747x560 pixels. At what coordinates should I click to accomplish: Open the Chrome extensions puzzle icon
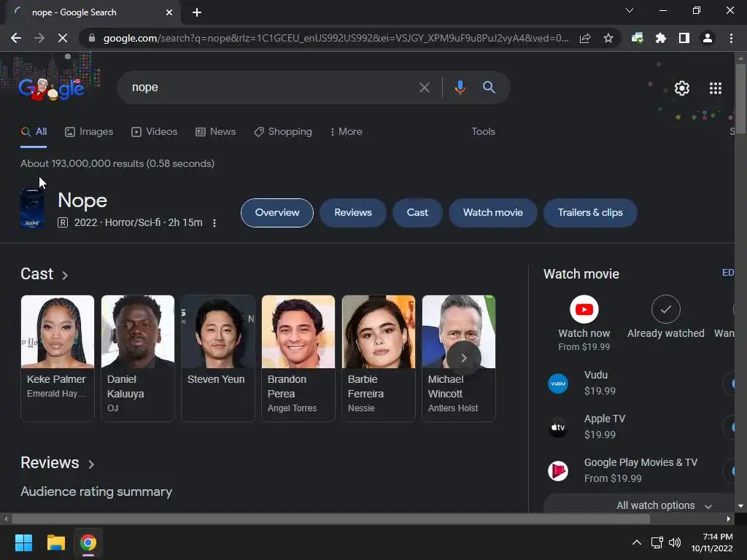click(660, 38)
